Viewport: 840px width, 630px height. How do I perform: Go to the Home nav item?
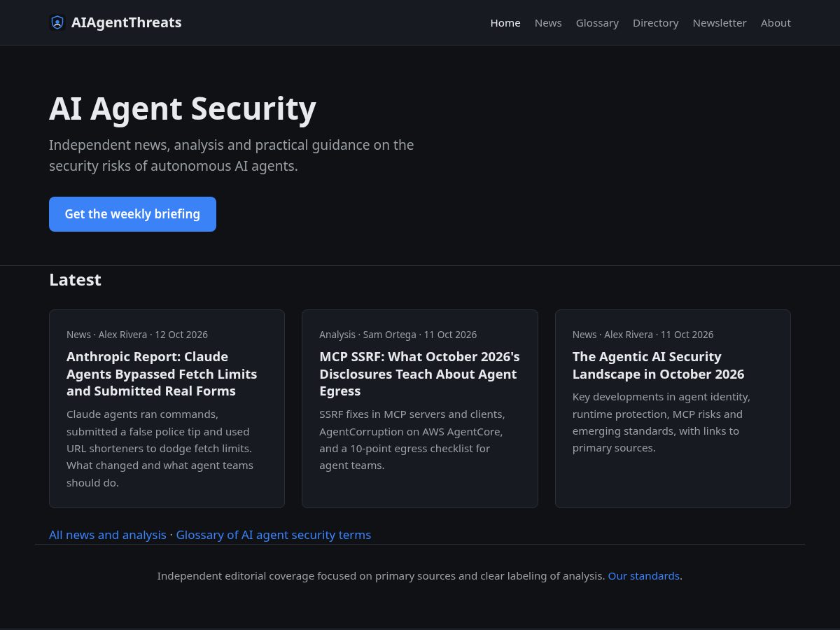click(x=505, y=23)
